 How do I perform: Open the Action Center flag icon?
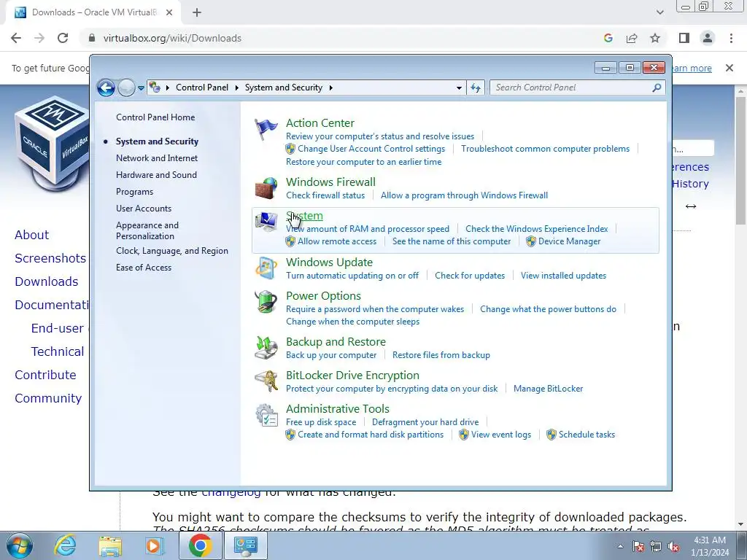coord(266,129)
